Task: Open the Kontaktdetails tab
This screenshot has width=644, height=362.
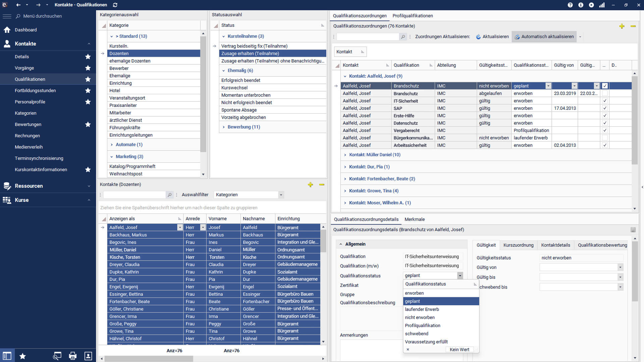Action: [555, 245]
